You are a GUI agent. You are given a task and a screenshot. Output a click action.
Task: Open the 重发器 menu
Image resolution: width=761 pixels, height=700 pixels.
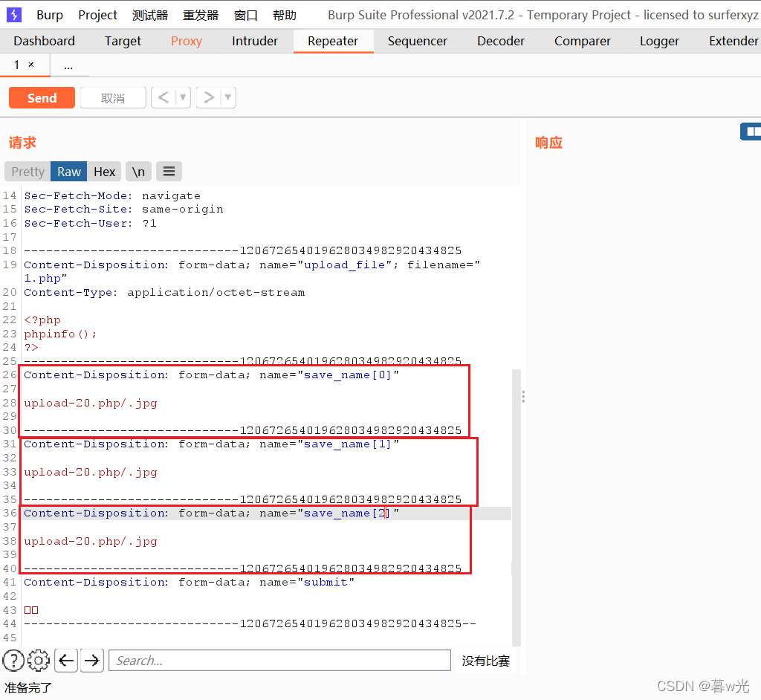coord(201,15)
